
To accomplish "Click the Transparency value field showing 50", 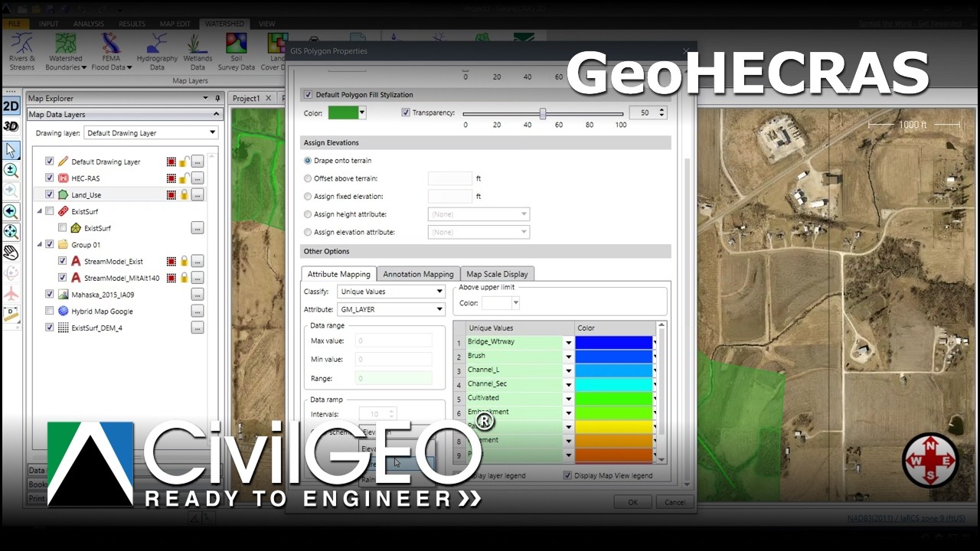I will (x=643, y=112).
